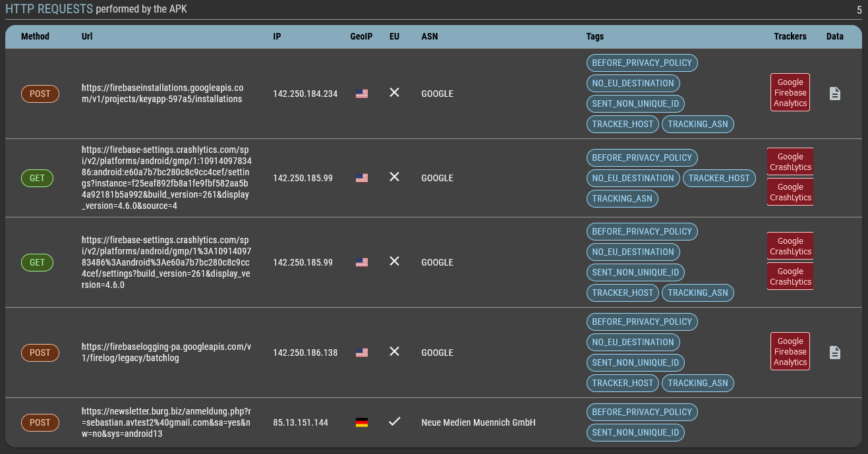This screenshot has height=454, width=868.
Task: Click request count 5 in heading
Action: coord(859,10)
